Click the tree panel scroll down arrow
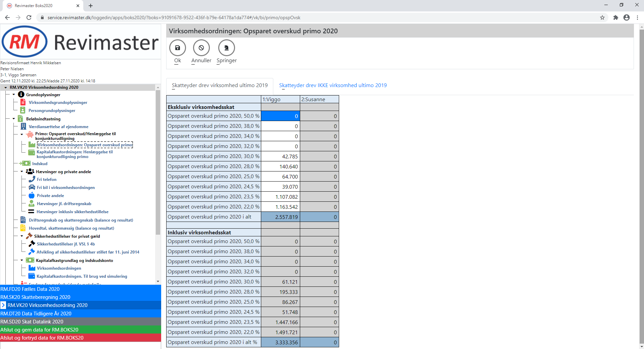This screenshot has width=644, height=349. point(158,281)
